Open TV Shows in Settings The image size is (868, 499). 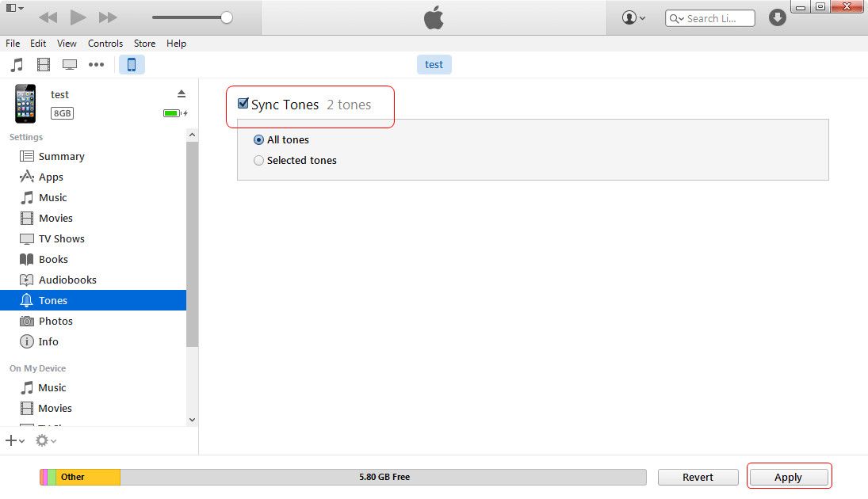[x=93, y=239]
